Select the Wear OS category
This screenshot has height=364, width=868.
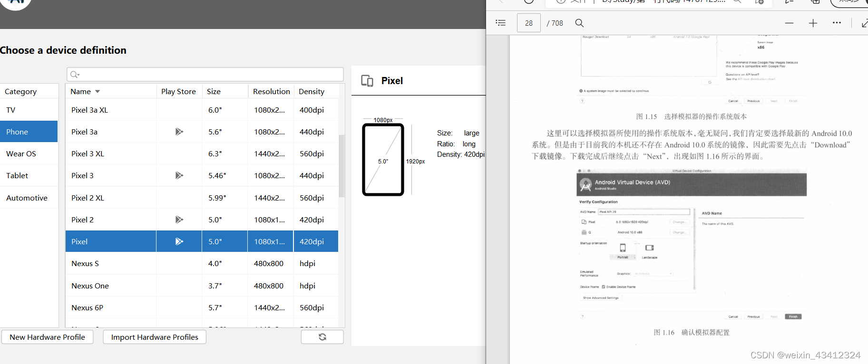(29, 153)
